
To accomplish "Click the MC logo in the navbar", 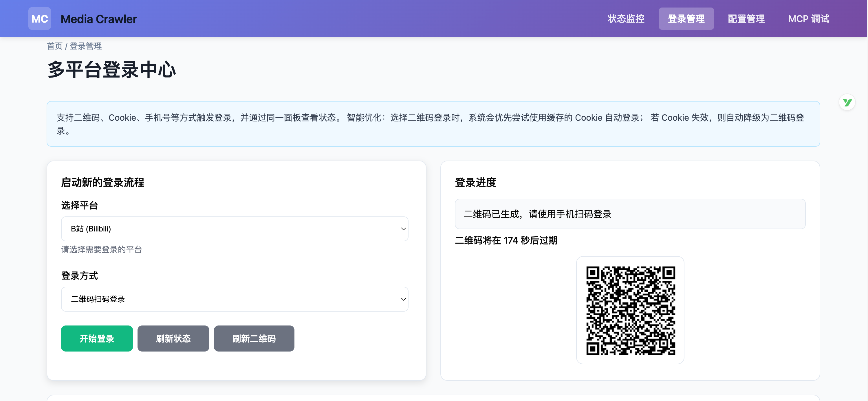I will click(x=39, y=19).
